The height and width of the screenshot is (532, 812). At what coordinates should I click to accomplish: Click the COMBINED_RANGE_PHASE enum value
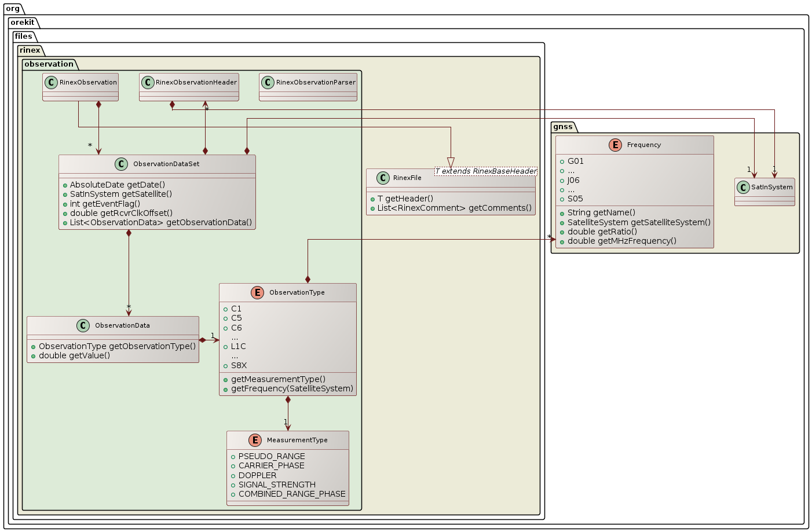291,494
